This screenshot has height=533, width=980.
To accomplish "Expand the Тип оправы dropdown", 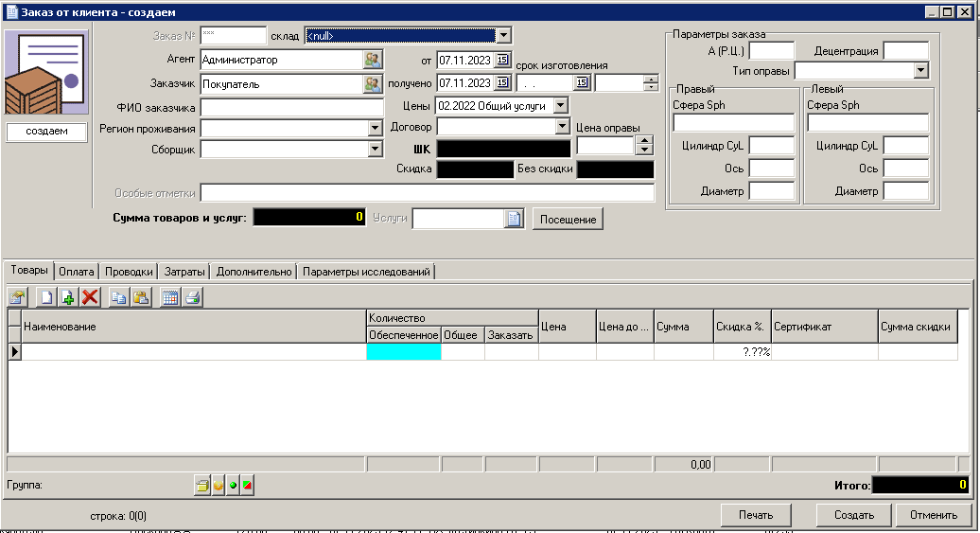I will [921, 71].
